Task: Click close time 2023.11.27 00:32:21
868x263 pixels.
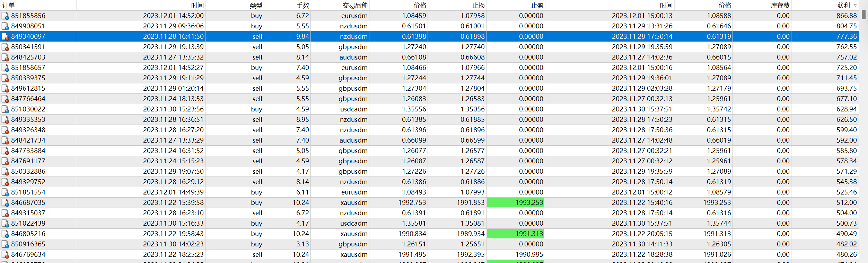Action: [642, 151]
